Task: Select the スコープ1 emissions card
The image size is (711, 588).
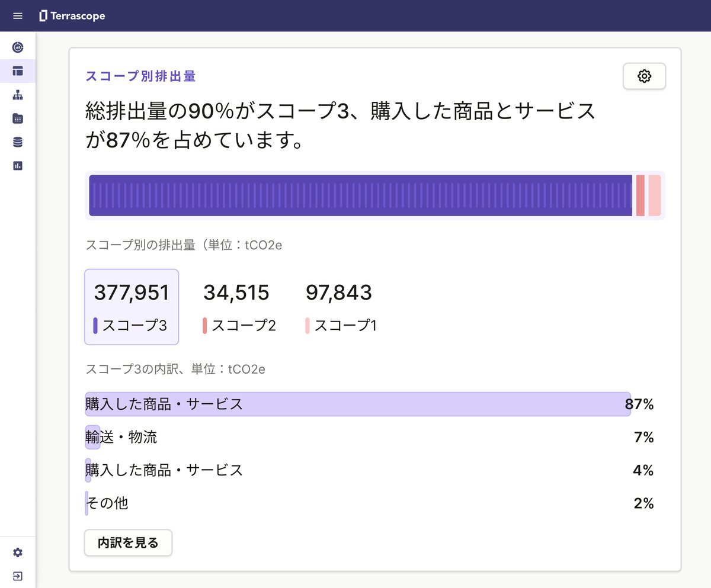Action: 341,307
